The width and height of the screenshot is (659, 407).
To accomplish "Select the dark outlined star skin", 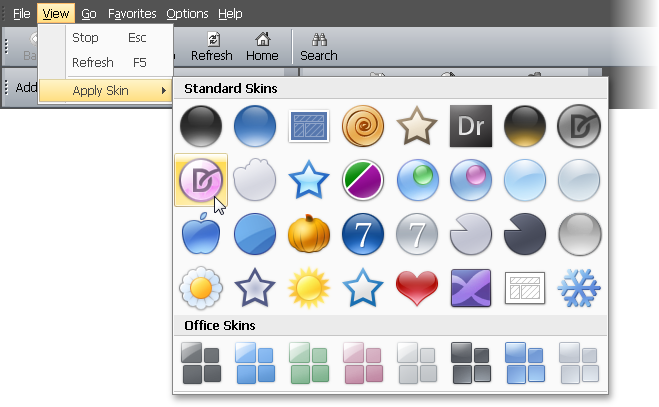I will 255,288.
